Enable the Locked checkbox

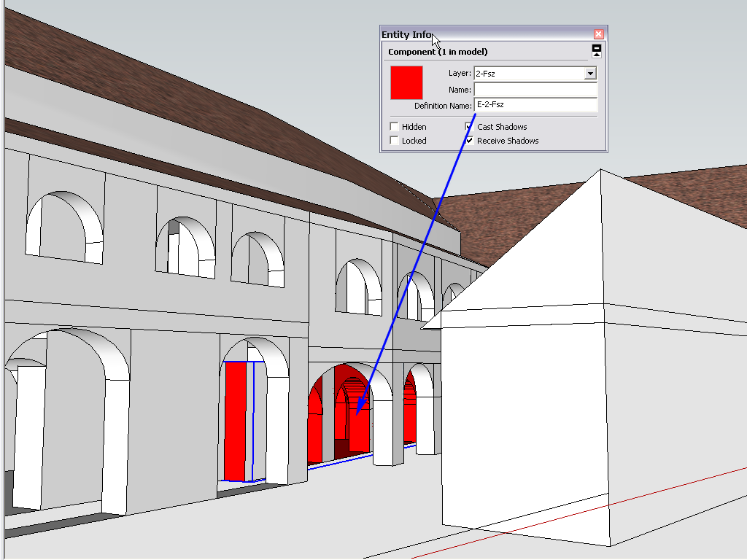click(x=395, y=141)
